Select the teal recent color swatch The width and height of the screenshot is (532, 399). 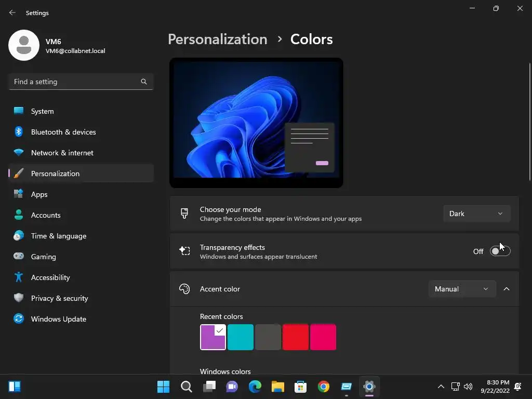240,337
